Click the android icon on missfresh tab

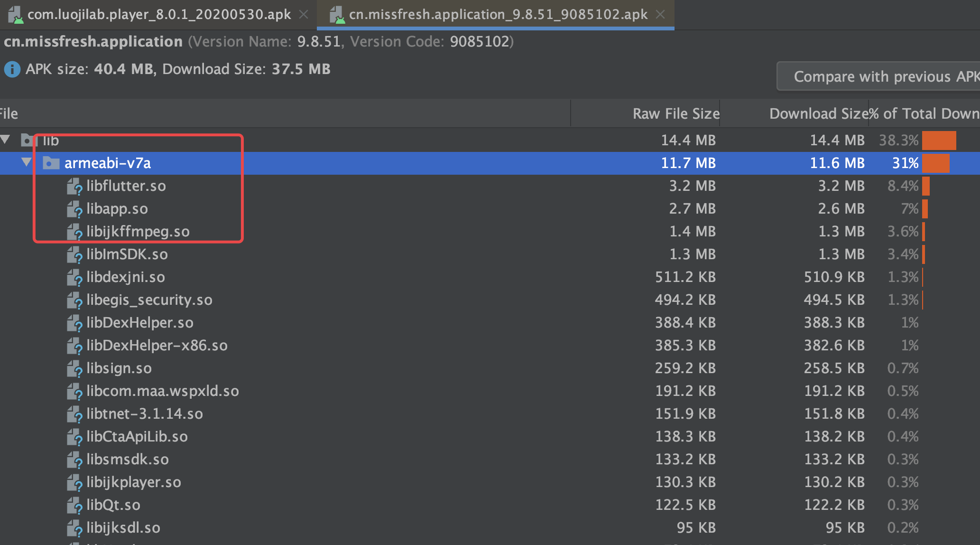(337, 15)
